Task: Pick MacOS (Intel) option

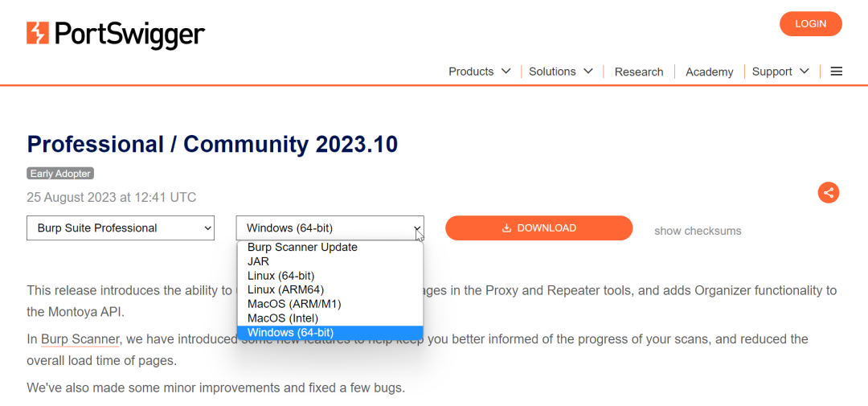Action: tap(330, 318)
